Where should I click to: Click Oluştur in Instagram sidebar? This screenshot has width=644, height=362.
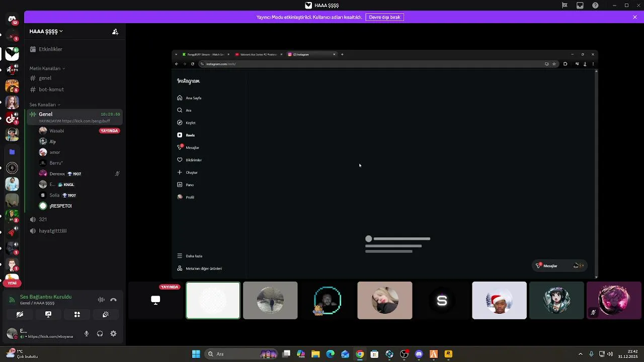[x=187, y=172]
